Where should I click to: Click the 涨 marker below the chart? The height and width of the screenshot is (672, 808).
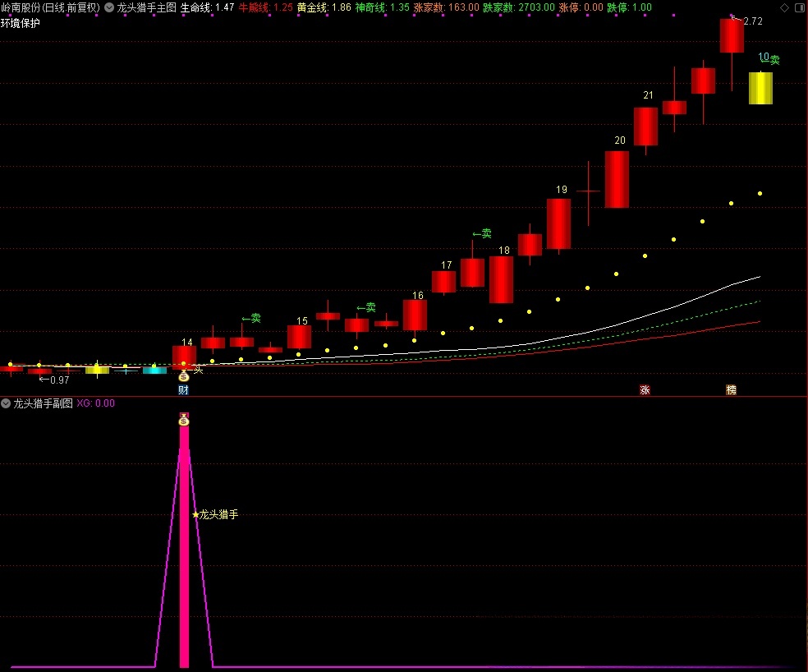pos(645,390)
